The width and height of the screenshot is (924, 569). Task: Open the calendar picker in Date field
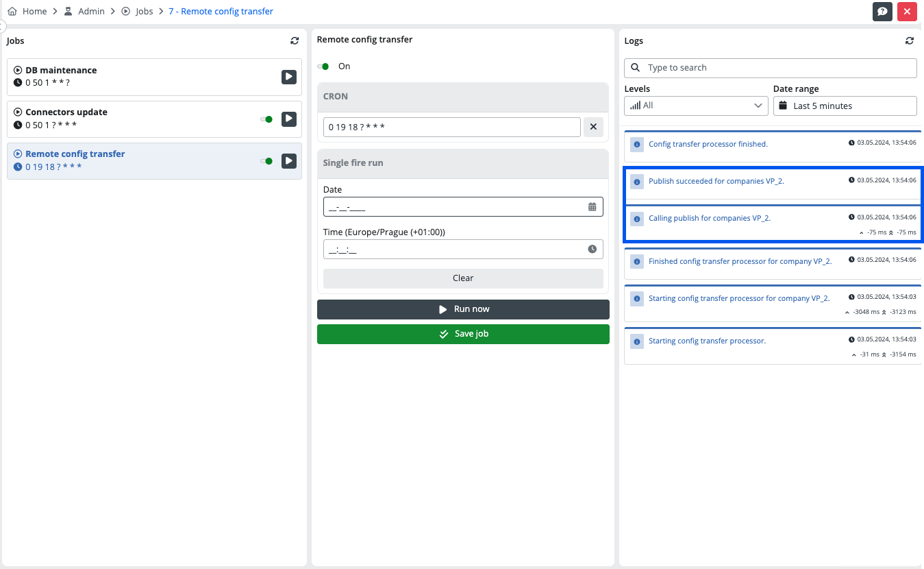(592, 206)
